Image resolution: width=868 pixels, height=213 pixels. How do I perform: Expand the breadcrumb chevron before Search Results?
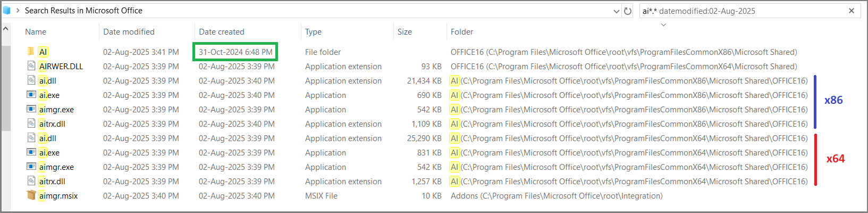coord(18,10)
